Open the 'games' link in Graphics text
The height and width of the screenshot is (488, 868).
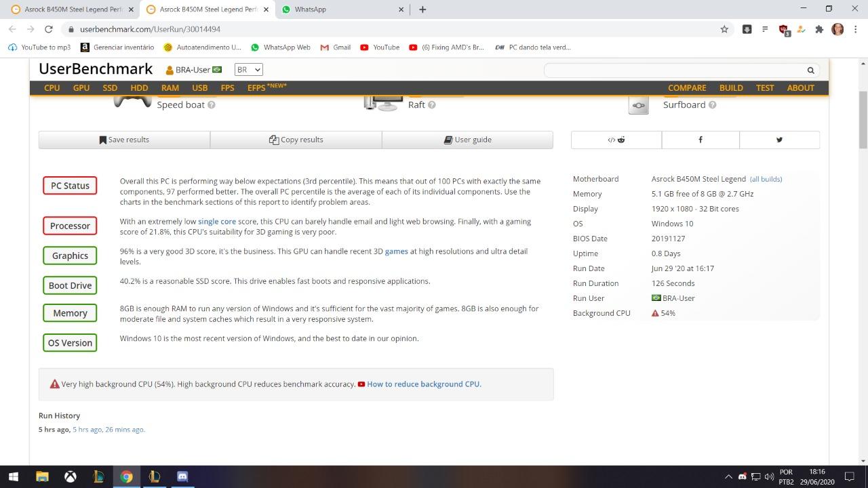pyautogui.click(x=396, y=251)
